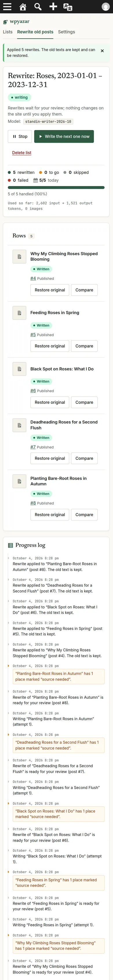
Task: Go to the home icon
Action: (x=23, y=6)
